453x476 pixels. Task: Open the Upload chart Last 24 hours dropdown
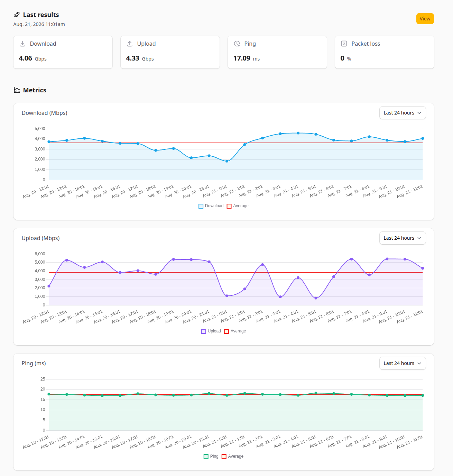coord(403,238)
